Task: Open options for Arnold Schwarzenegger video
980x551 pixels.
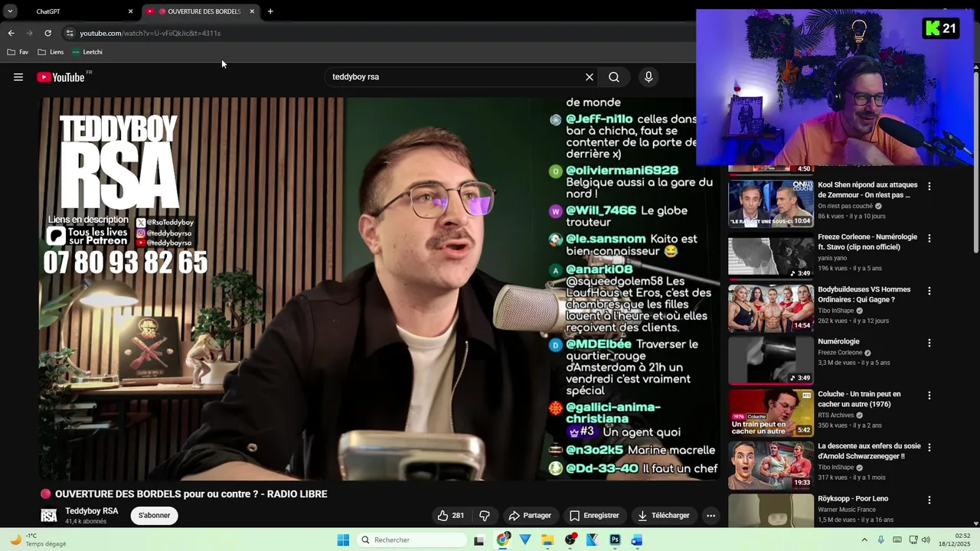Action: (x=929, y=448)
